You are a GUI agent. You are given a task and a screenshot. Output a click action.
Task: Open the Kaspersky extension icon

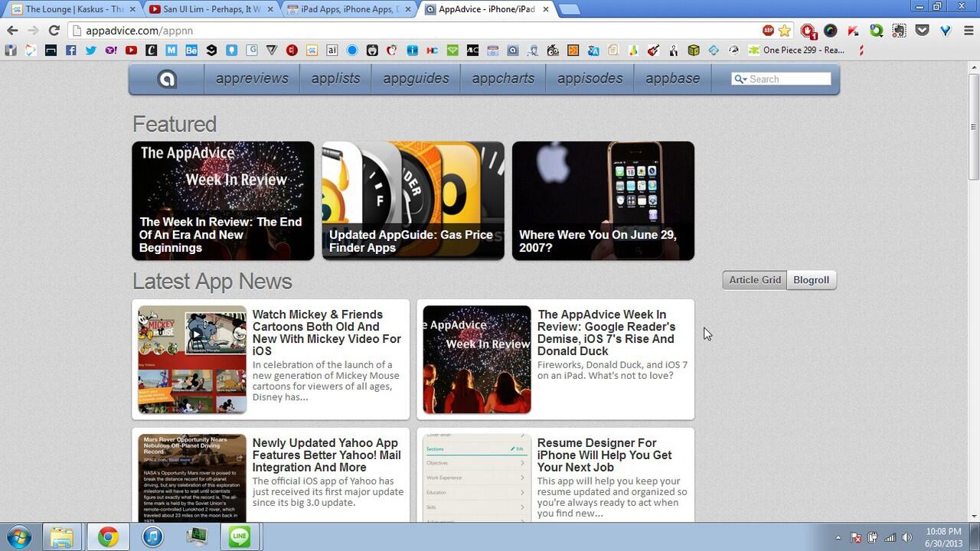click(x=854, y=31)
